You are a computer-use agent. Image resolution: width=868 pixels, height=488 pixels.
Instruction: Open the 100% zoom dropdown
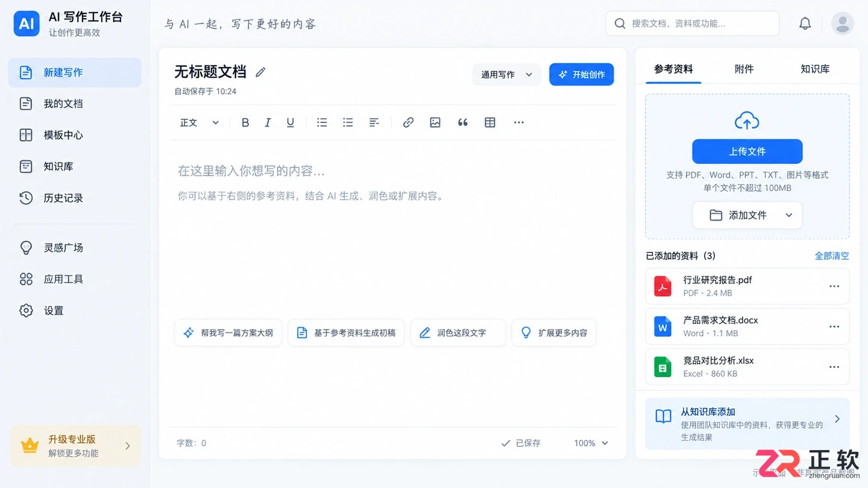[591, 443]
